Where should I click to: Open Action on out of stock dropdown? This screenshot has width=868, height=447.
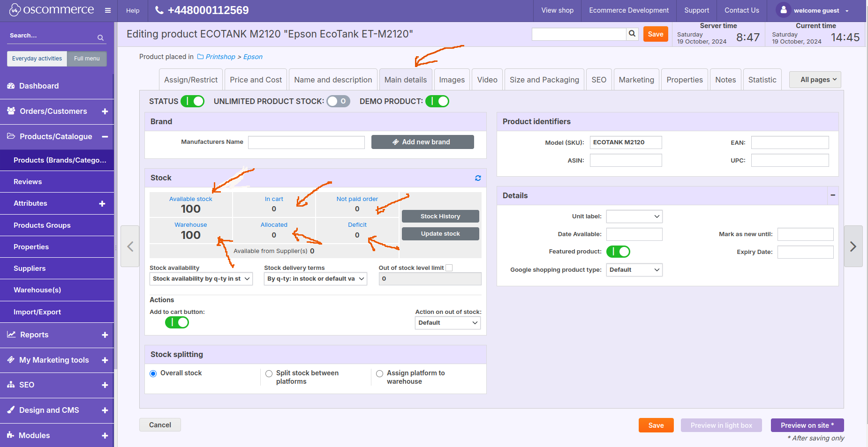(x=448, y=323)
